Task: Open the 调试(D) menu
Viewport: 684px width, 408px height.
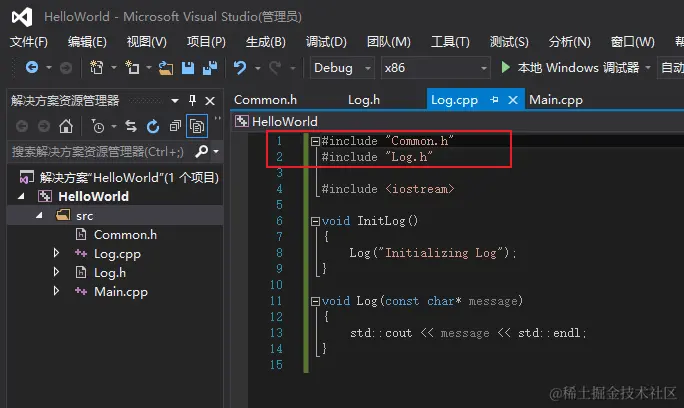Action: point(326,42)
